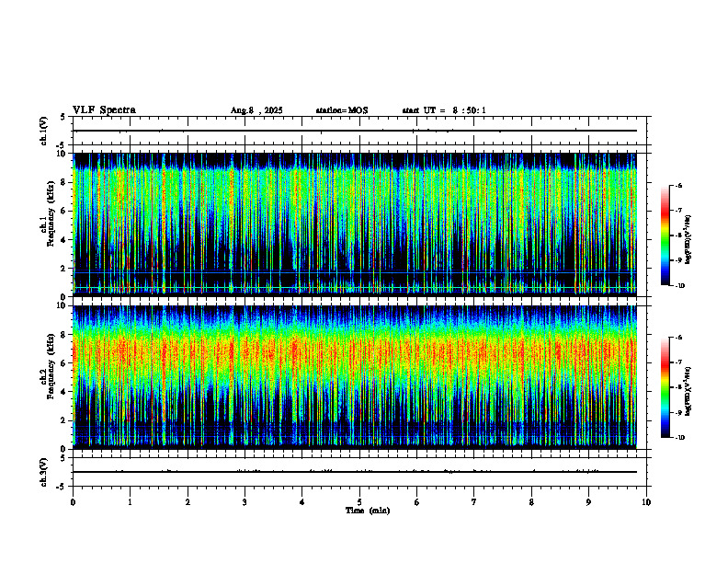Screen dimensions: 728x563
Task: Select the date text "Aug.8 , 2025"
Action: [x=256, y=110]
